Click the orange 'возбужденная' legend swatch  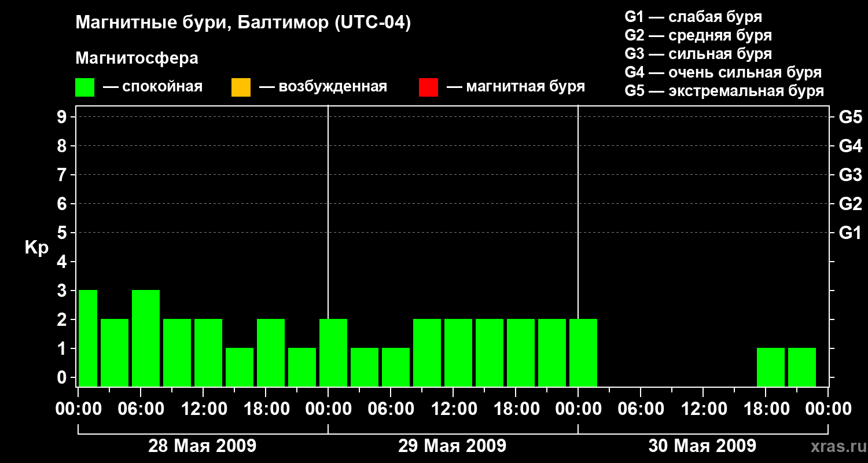[241, 87]
